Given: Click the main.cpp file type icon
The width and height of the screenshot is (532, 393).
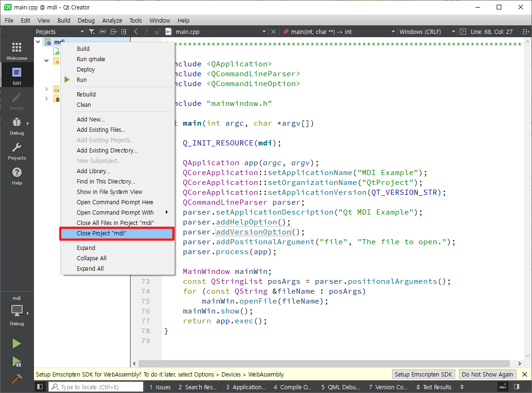Looking at the screenshot, I should click(x=168, y=32).
